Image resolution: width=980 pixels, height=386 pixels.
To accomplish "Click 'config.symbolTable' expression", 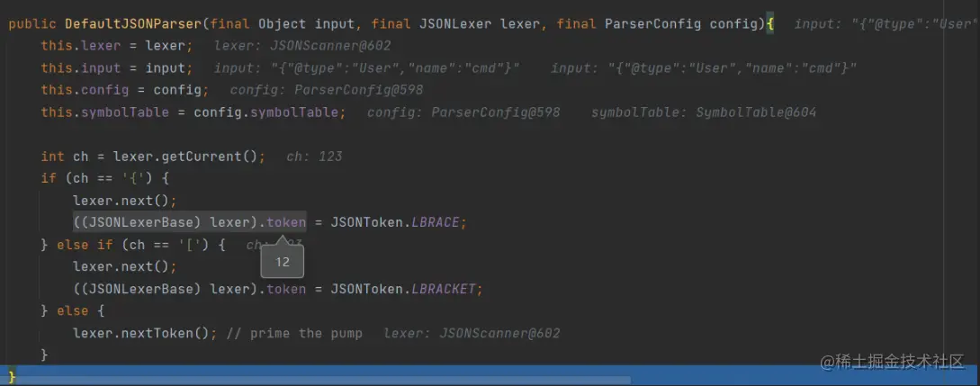I will (267, 112).
